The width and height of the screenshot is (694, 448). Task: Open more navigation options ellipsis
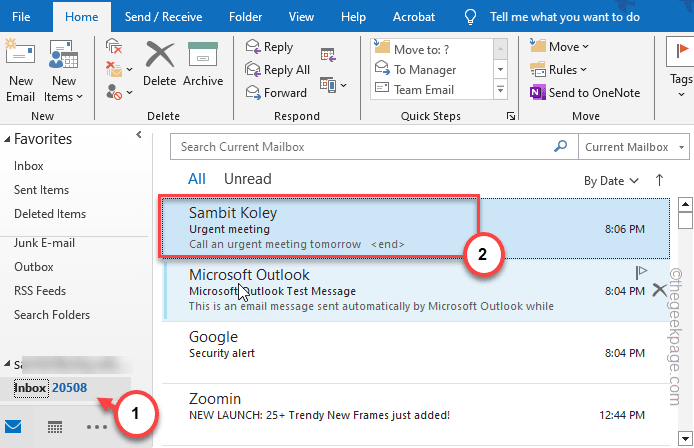click(x=97, y=427)
